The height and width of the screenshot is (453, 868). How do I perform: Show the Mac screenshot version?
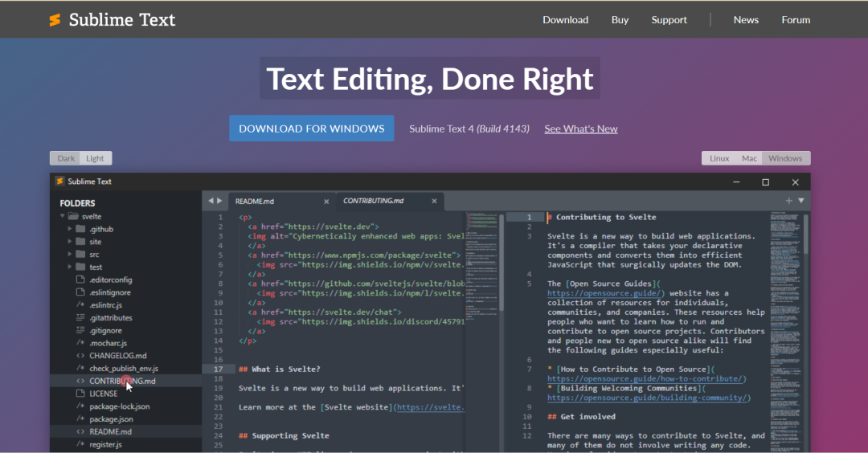coord(749,158)
